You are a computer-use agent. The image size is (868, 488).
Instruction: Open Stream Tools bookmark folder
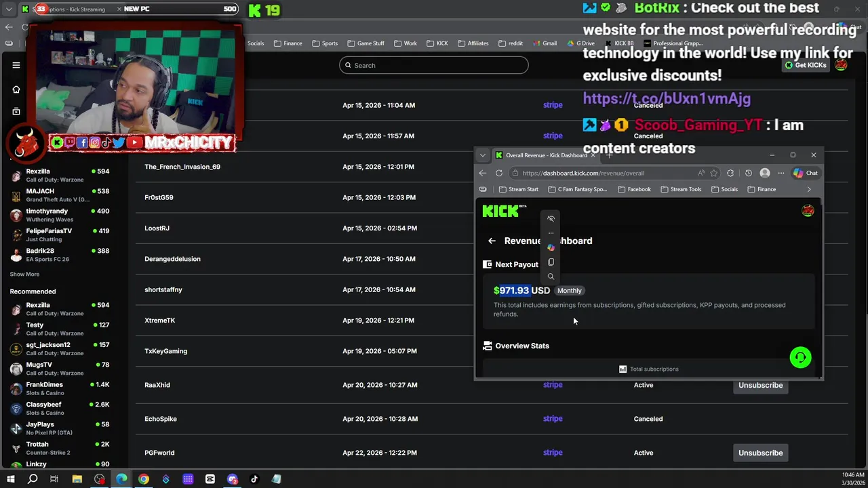680,189
